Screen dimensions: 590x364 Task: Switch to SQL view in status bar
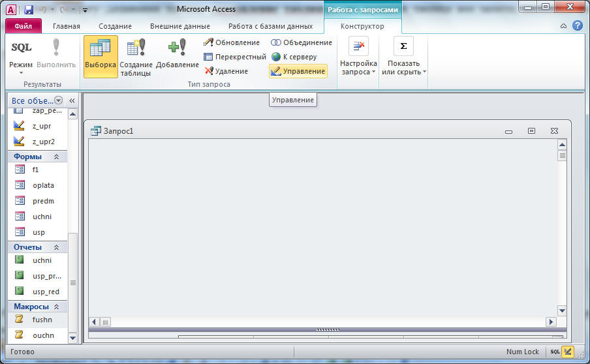pos(555,352)
